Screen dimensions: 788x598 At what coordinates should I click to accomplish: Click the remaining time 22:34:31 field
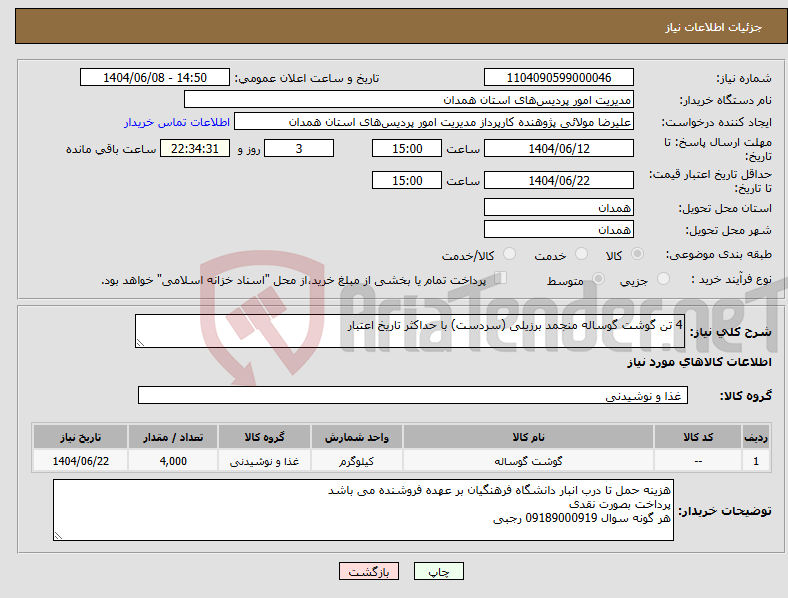[x=195, y=148]
